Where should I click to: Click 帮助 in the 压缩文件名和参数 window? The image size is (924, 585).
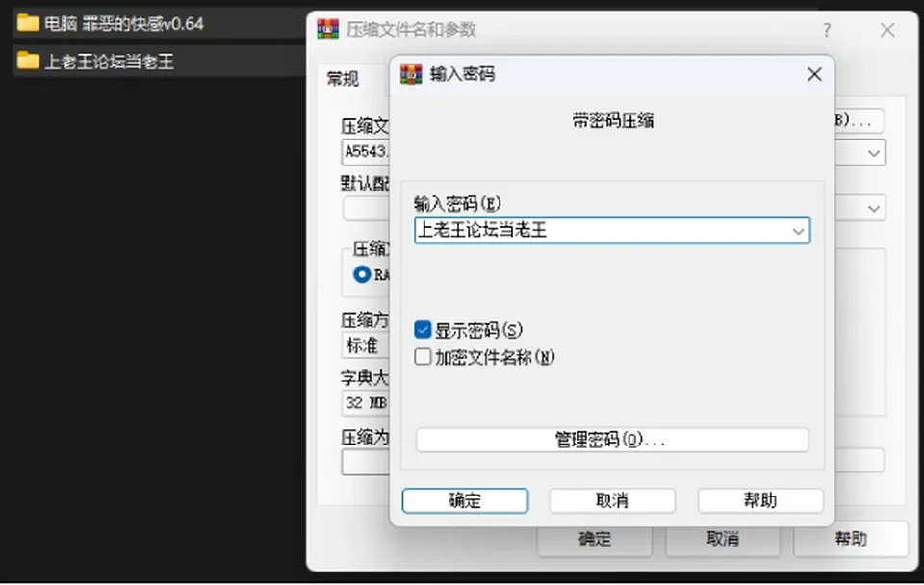(x=851, y=539)
